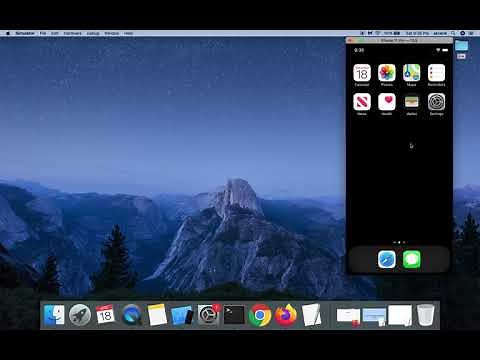Open the Calendar app in the iPhone simulator
The image size is (480, 360).
click(x=362, y=73)
